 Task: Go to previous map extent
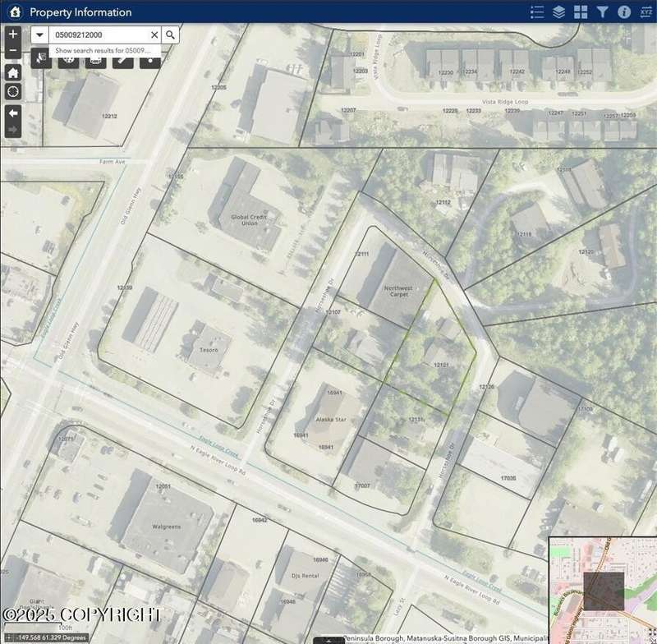(13, 112)
